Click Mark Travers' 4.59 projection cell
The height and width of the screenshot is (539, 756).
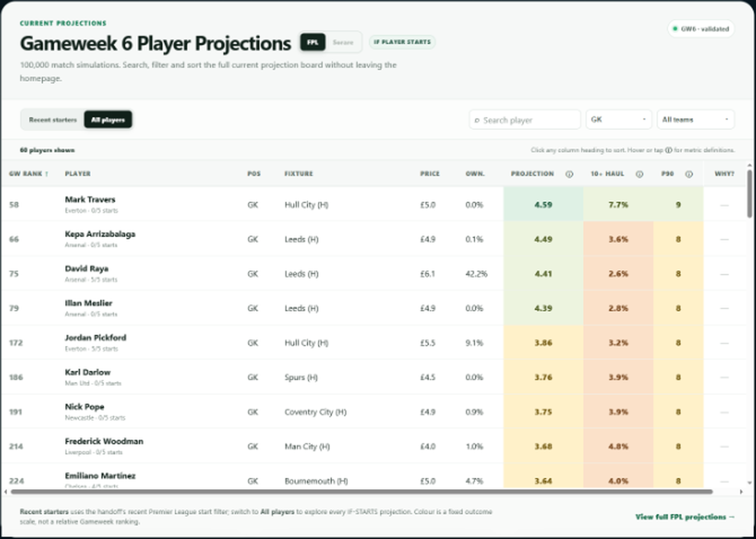pos(543,204)
